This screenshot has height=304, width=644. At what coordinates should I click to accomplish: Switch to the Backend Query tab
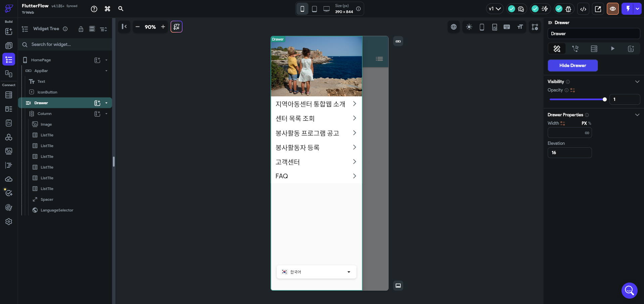coord(594,49)
